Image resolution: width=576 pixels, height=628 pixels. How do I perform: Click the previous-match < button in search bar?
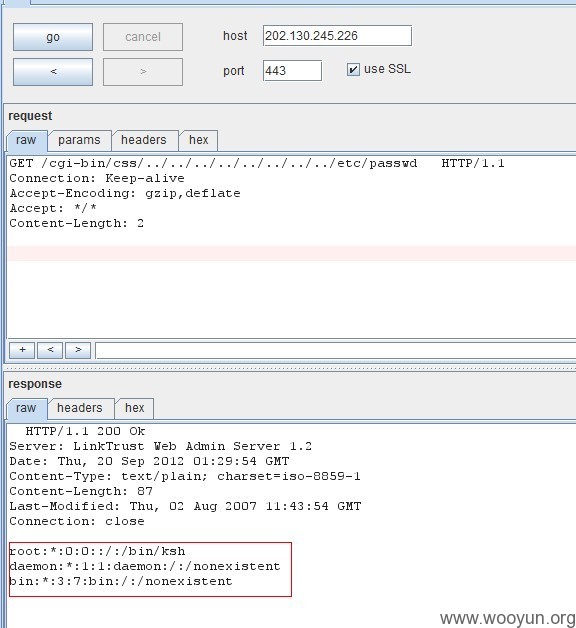[x=50, y=350]
